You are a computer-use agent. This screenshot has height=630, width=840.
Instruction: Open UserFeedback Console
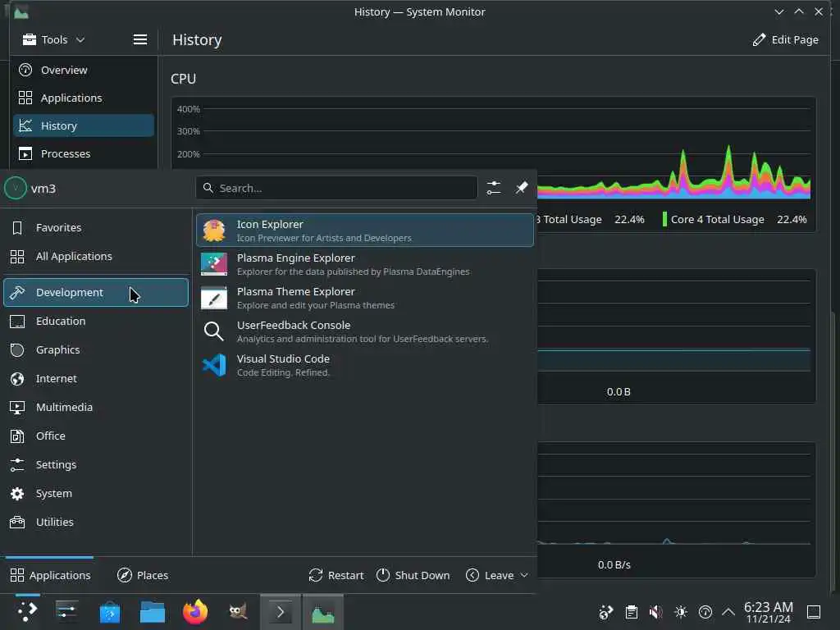point(365,331)
